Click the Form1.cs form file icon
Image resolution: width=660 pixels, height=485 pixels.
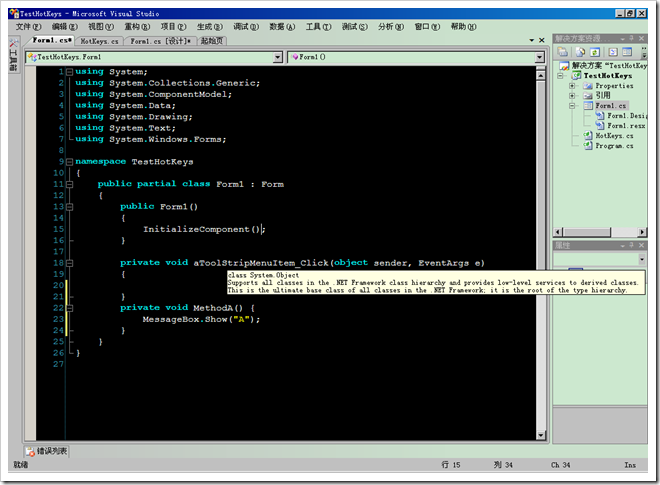(x=588, y=106)
